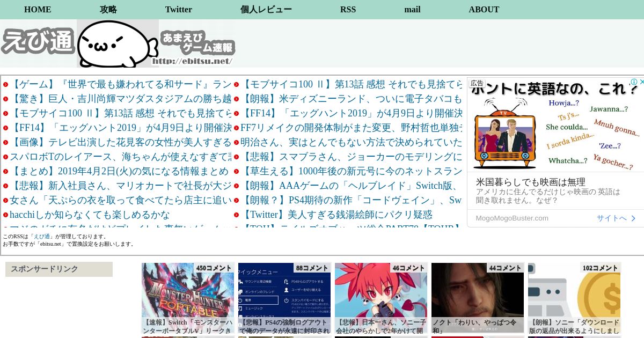The image size is (644, 338).
Task: Open 【草生える】1000年後の新元号 article
Action: pos(352,171)
